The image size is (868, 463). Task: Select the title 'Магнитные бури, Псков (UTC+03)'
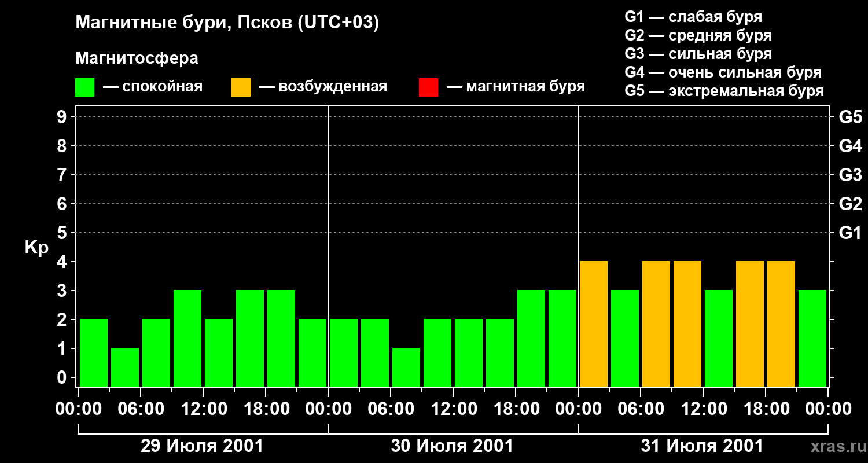tap(227, 23)
